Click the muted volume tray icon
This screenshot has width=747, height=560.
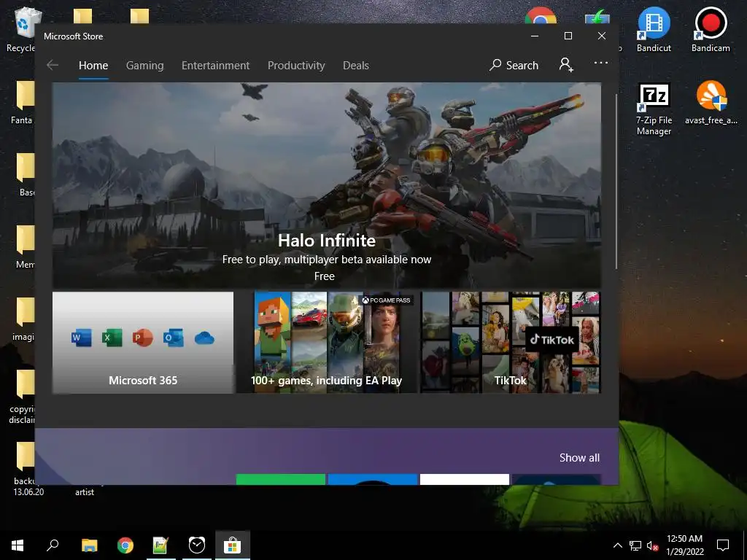click(x=652, y=545)
